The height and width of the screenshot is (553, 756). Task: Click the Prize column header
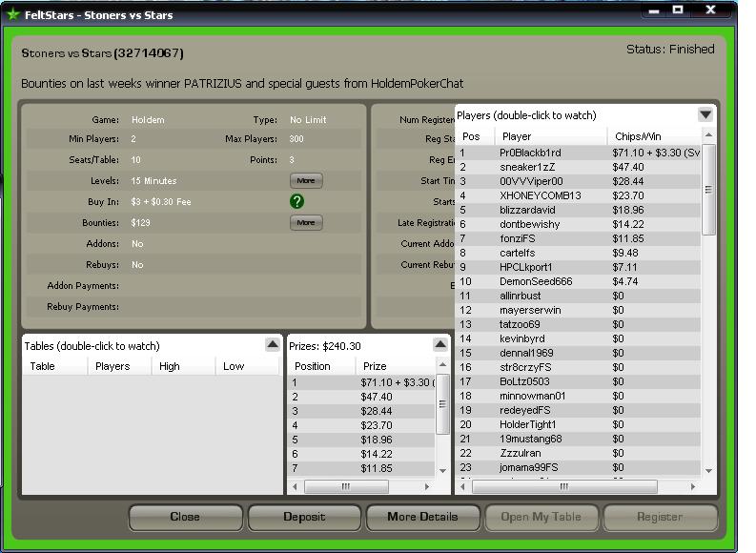(396, 366)
